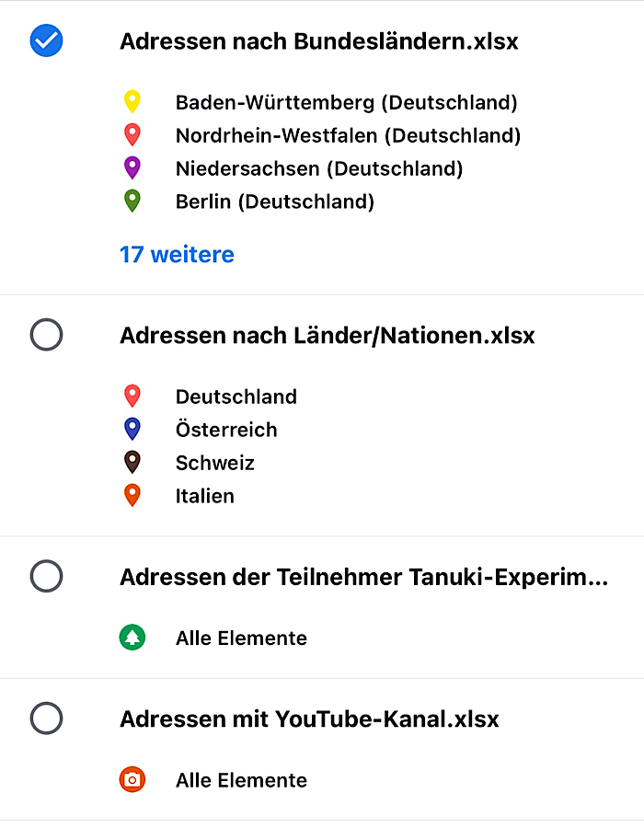Click dark brown pin icon for Schweiz
644x828 pixels.
[x=132, y=462]
